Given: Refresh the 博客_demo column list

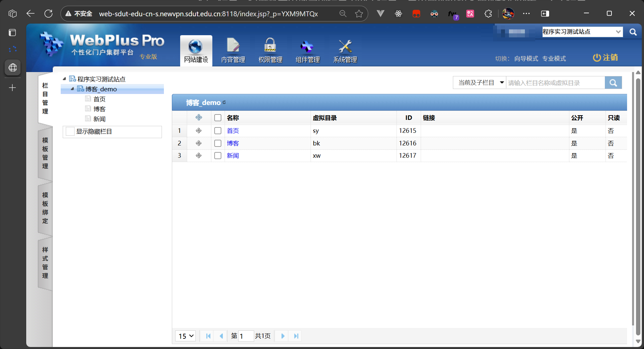Looking at the screenshot, I should pos(224,103).
